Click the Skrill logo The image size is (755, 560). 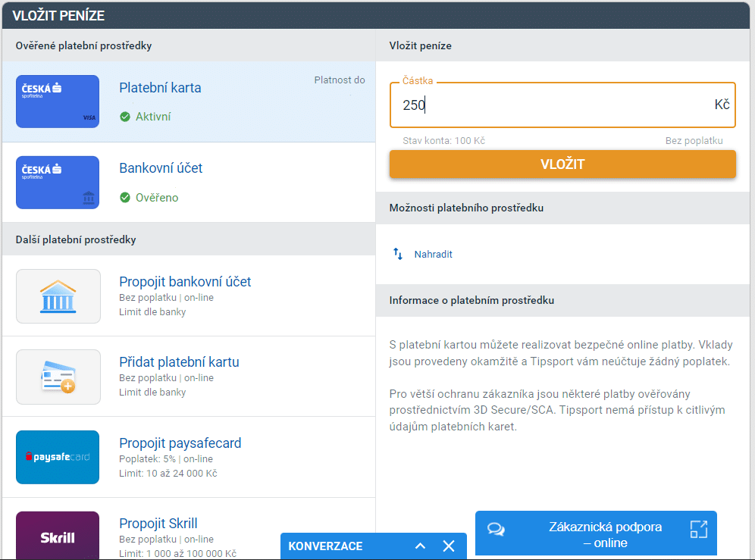(58, 537)
